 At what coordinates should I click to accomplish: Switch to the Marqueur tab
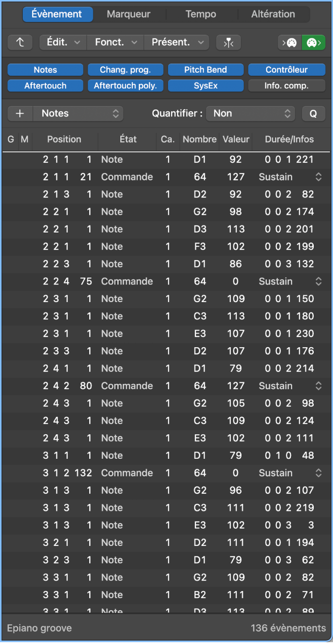pyautogui.click(x=129, y=14)
